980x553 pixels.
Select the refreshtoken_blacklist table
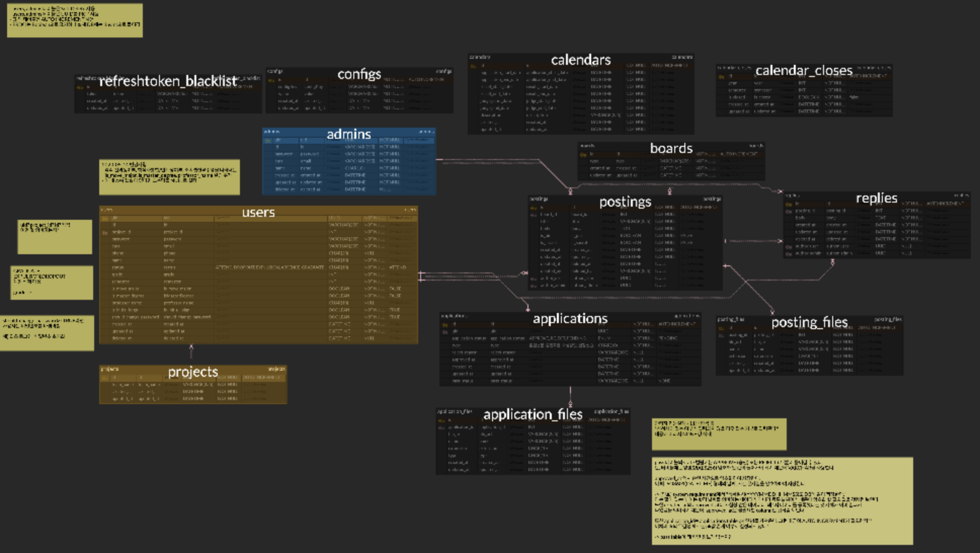pos(168,81)
